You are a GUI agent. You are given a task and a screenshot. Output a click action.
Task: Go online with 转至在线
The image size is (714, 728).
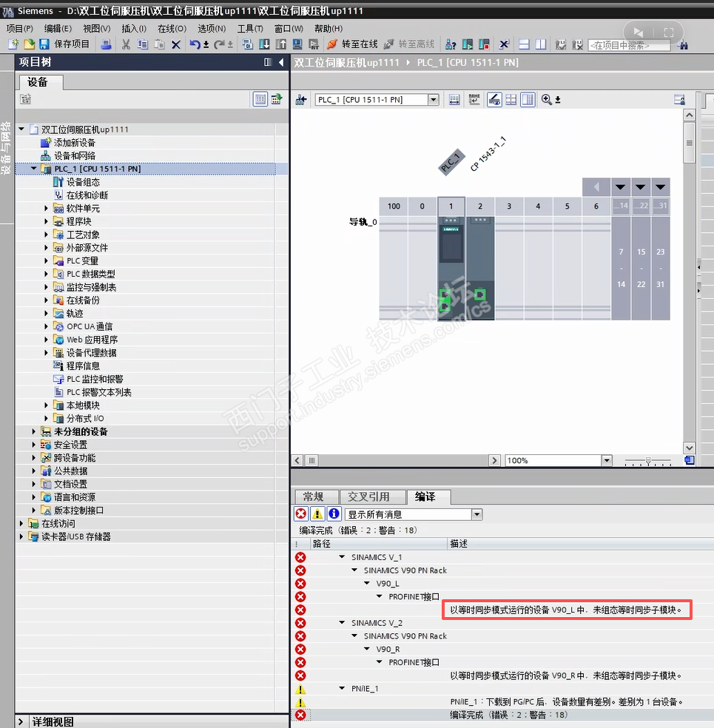click(352, 44)
